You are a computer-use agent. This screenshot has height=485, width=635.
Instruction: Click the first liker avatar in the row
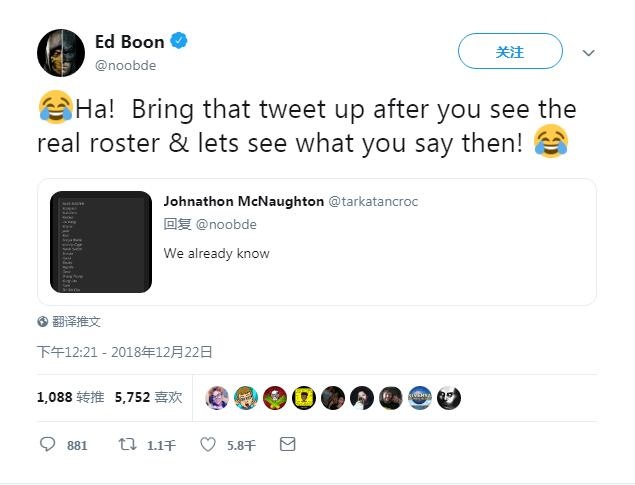point(217,398)
